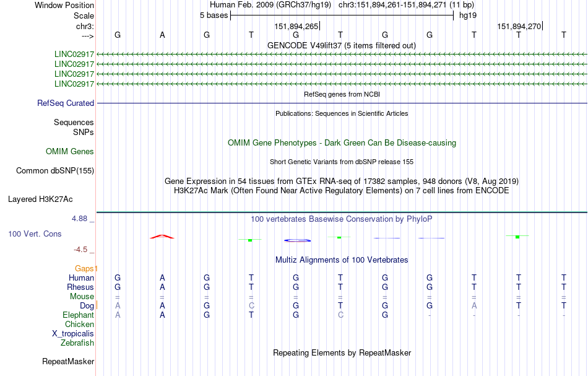Open '100 vertebrates Basewise Conservation by PhyloP' title

pyautogui.click(x=342, y=219)
